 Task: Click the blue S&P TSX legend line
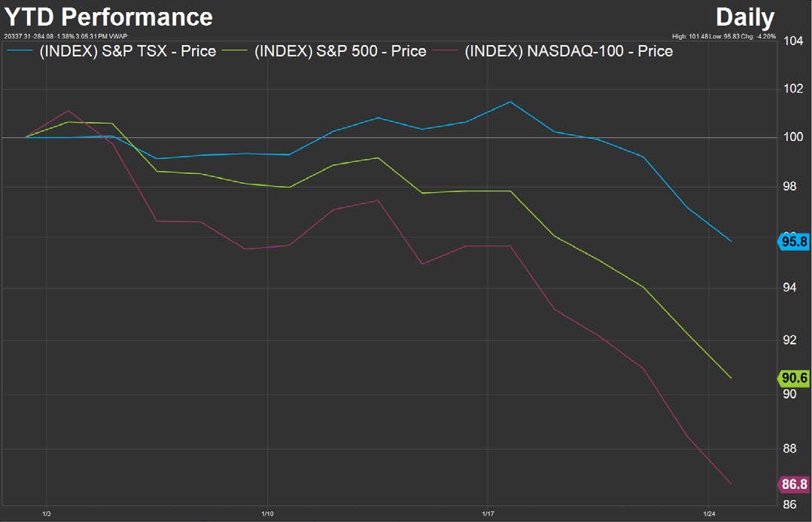pos(20,51)
